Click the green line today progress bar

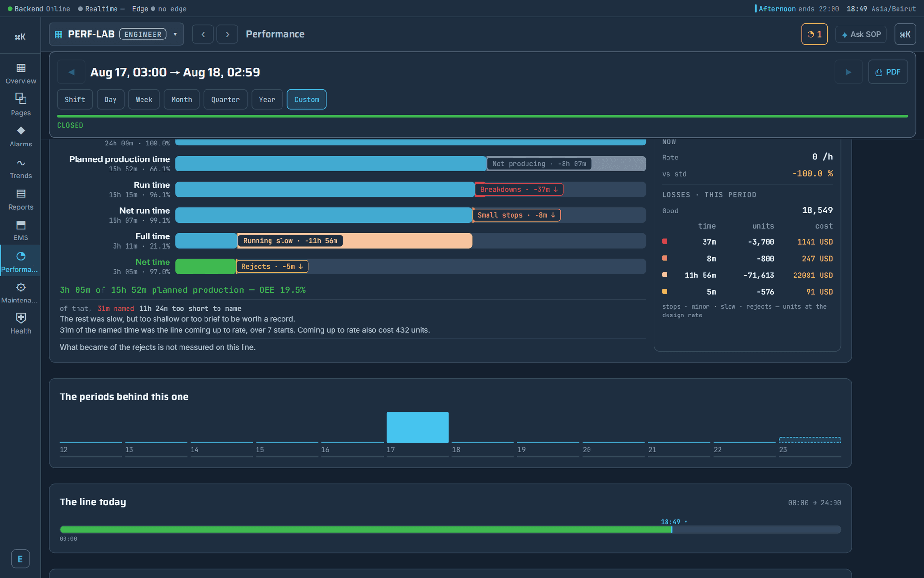pos(366,530)
